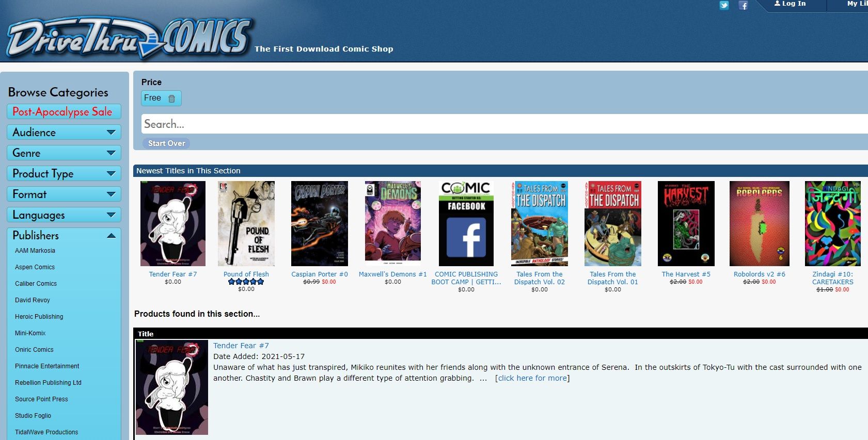Select publisher David Revoy
868x440 pixels.
click(x=33, y=300)
